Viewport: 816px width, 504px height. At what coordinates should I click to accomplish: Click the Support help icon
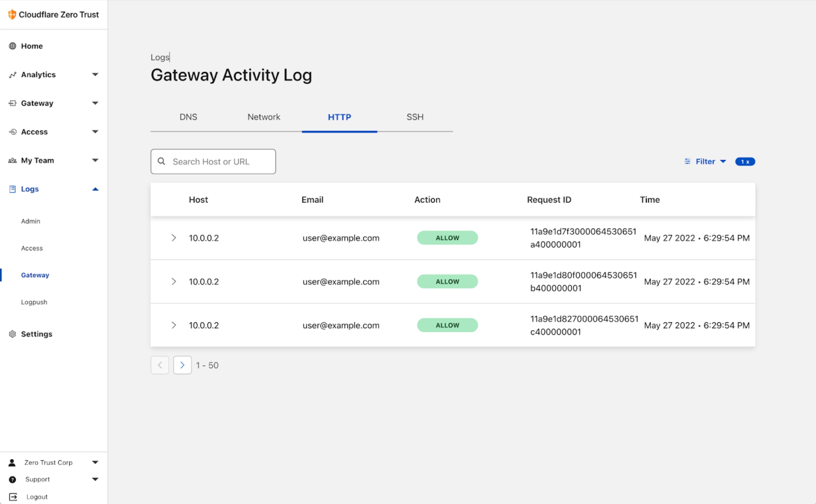12,479
